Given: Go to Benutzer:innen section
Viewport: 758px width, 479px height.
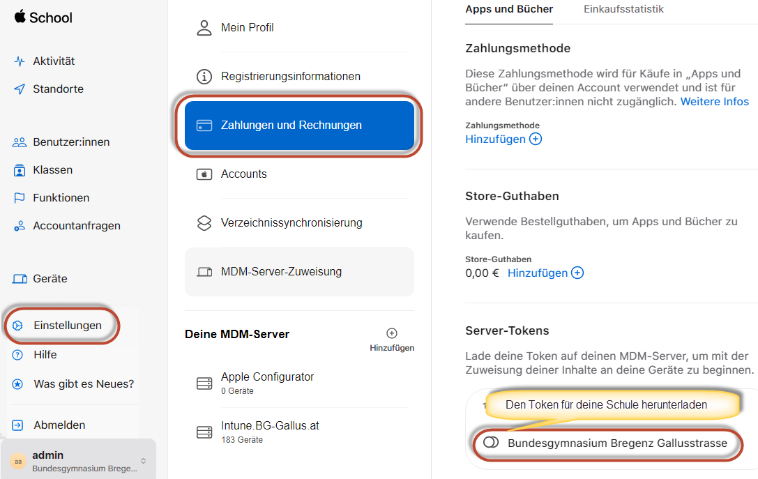Looking at the screenshot, I should (x=71, y=142).
